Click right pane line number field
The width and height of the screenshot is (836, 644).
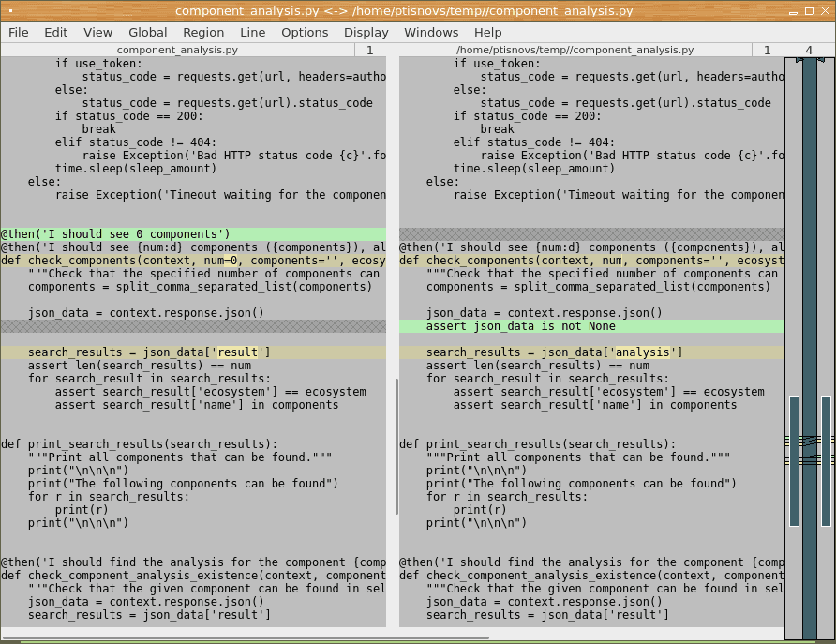(x=768, y=50)
